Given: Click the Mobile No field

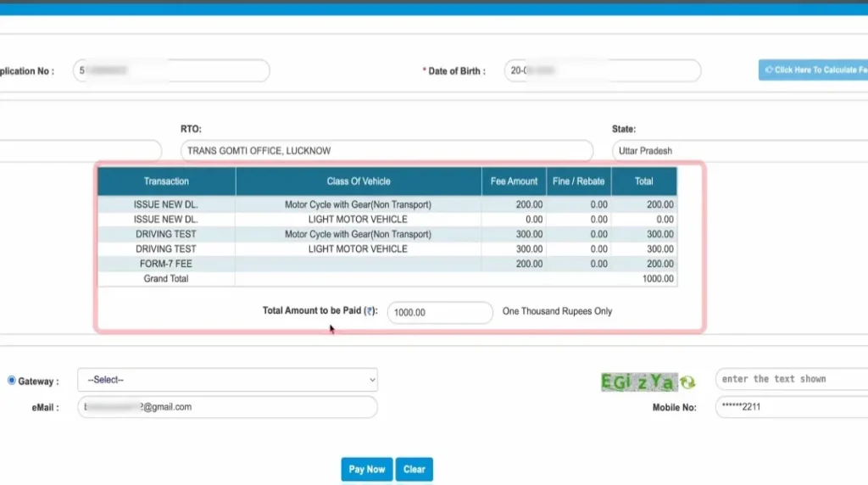Looking at the screenshot, I should [790, 407].
